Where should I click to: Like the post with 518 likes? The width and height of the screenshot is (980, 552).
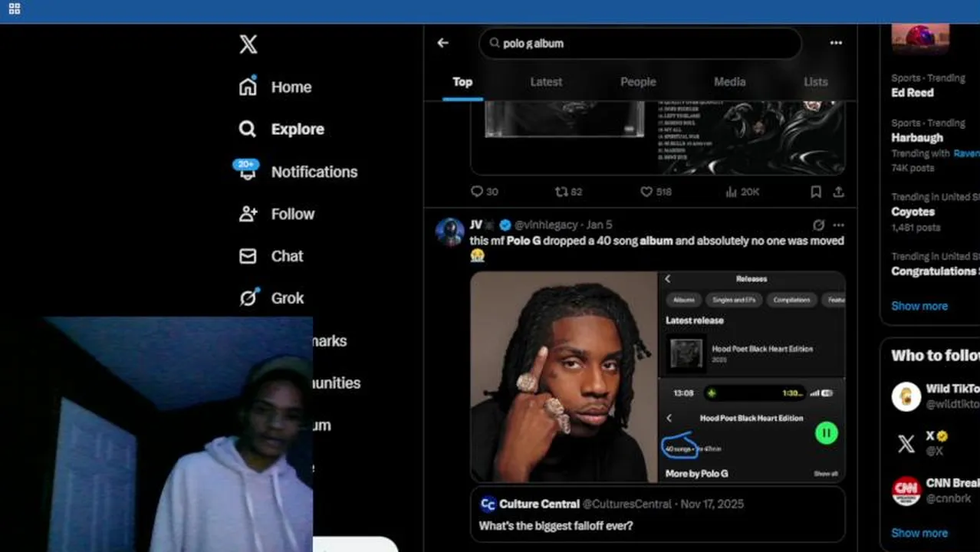click(646, 192)
